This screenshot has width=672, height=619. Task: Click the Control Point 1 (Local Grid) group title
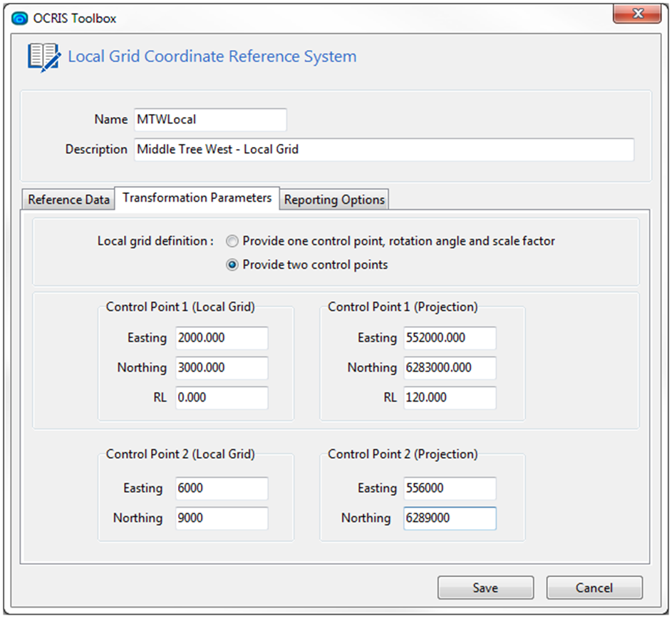coord(180,307)
